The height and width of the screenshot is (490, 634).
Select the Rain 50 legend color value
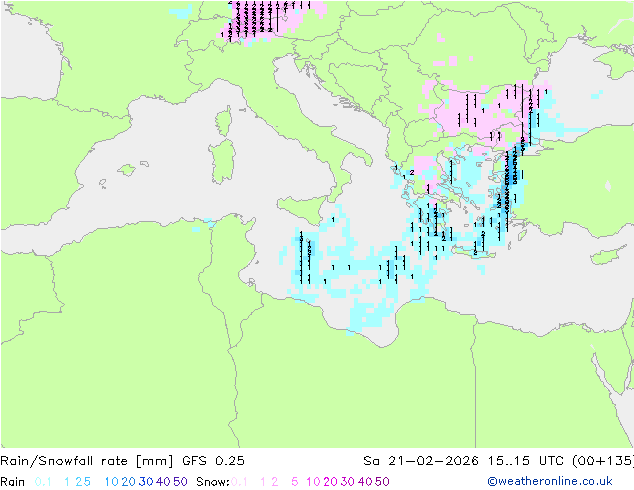180,482
